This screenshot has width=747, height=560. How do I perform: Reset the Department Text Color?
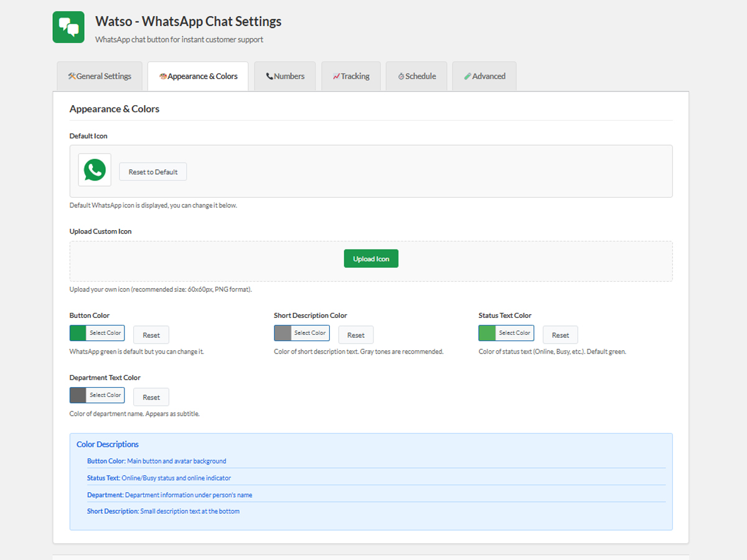click(151, 397)
